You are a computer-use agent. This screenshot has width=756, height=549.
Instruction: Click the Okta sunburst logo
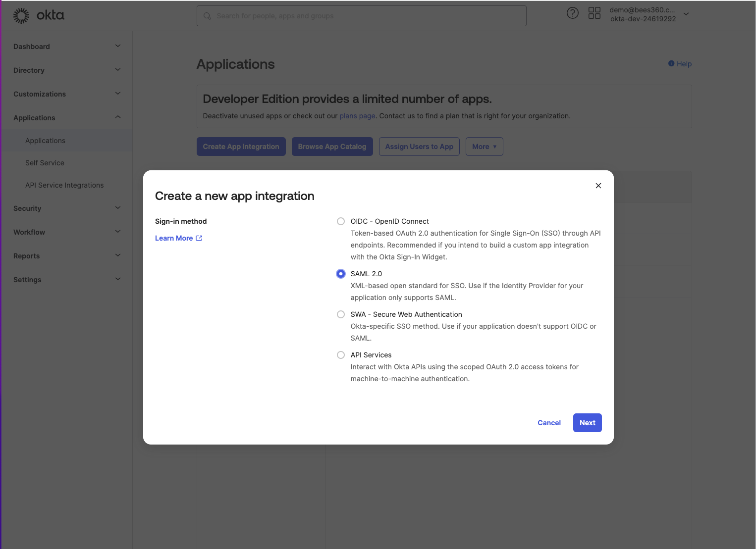pos(21,16)
